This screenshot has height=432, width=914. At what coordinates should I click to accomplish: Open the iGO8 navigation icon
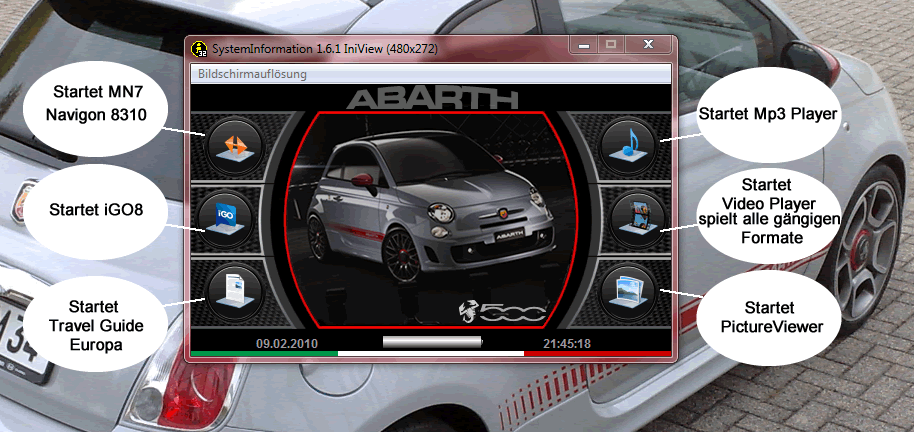pos(226,219)
